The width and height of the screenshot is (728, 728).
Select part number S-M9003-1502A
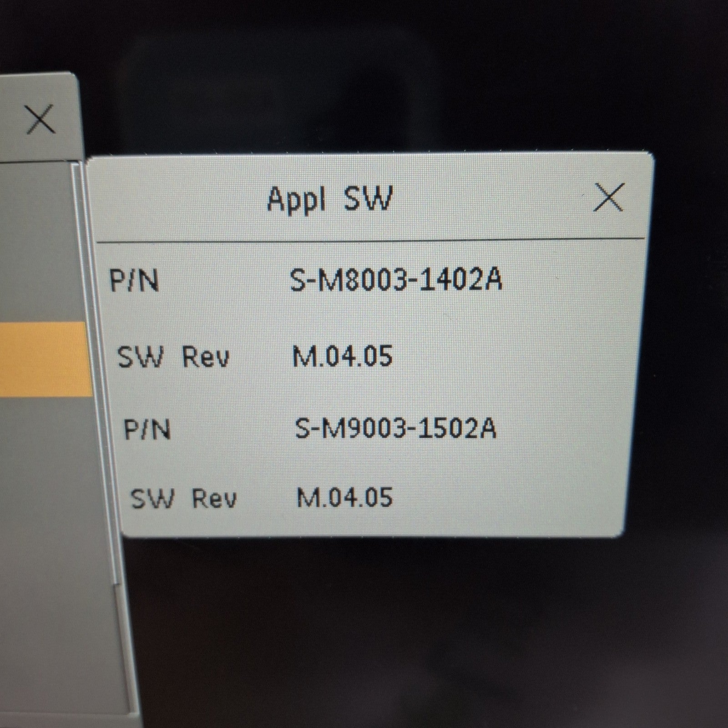point(396,428)
